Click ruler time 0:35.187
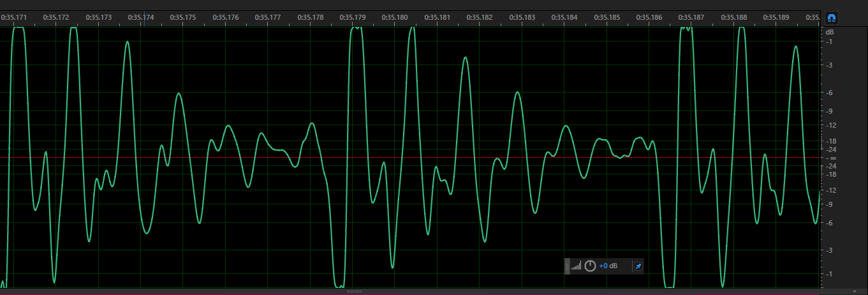The width and height of the screenshot is (868, 295). pos(691,17)
